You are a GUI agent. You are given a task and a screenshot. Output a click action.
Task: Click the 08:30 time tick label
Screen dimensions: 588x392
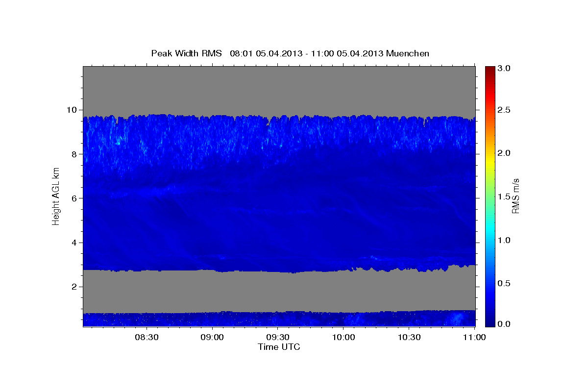(146, 337)
